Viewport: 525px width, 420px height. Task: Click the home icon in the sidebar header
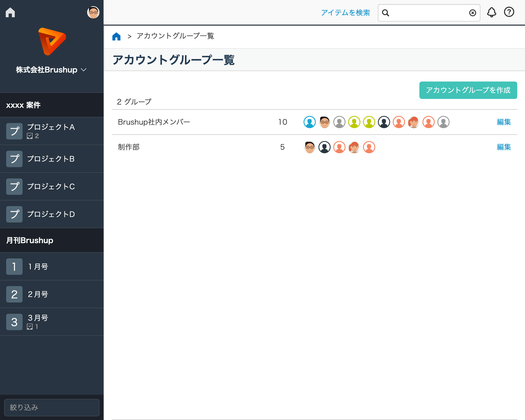[10, 12]
